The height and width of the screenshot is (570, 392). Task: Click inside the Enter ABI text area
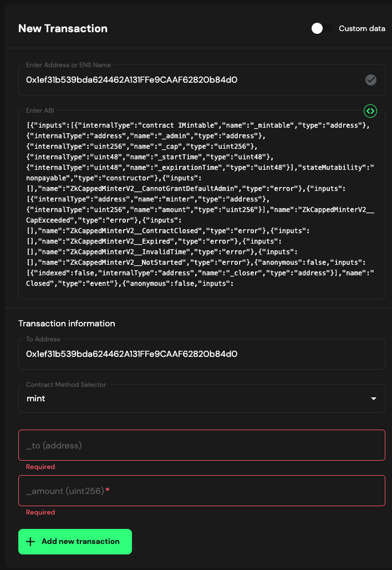coord(200,205)
